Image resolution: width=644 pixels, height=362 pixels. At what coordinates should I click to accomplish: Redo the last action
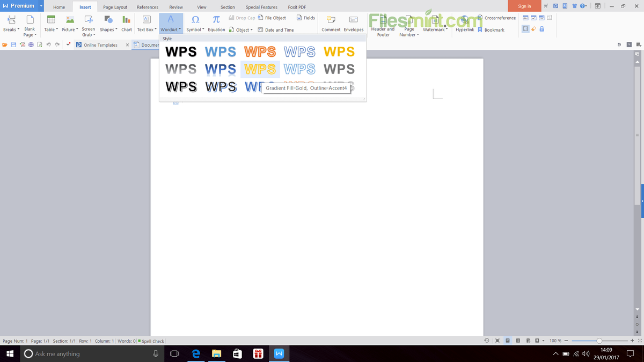tap(57, 45)
